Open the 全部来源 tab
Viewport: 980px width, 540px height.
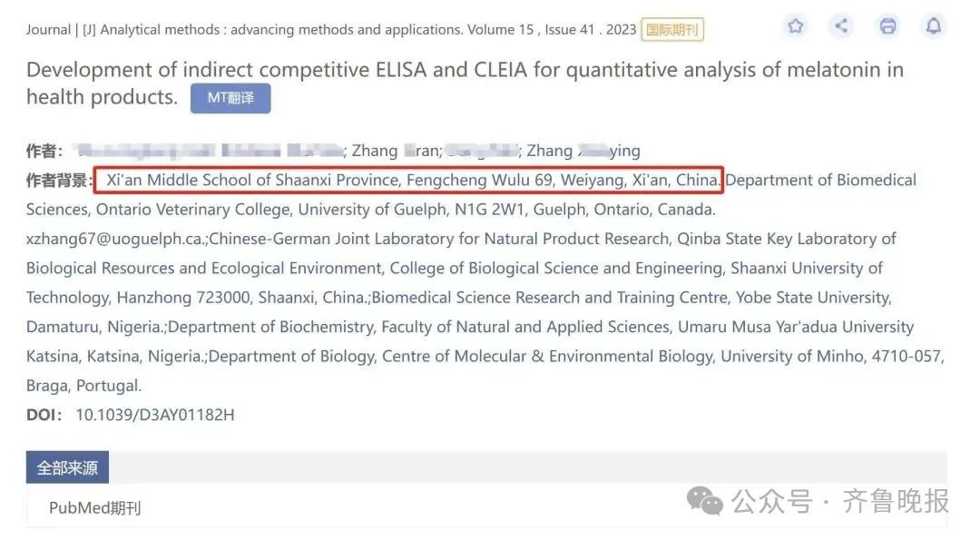[67, 467]
